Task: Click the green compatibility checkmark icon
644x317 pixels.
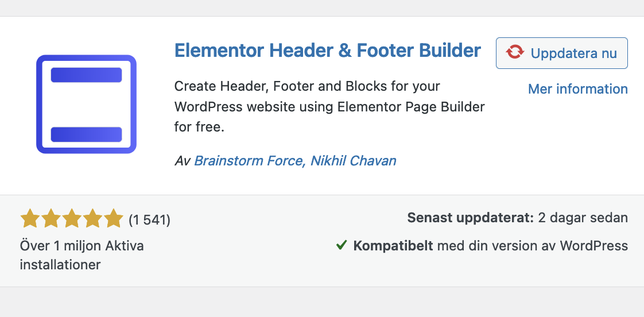Action: [342, 246]
